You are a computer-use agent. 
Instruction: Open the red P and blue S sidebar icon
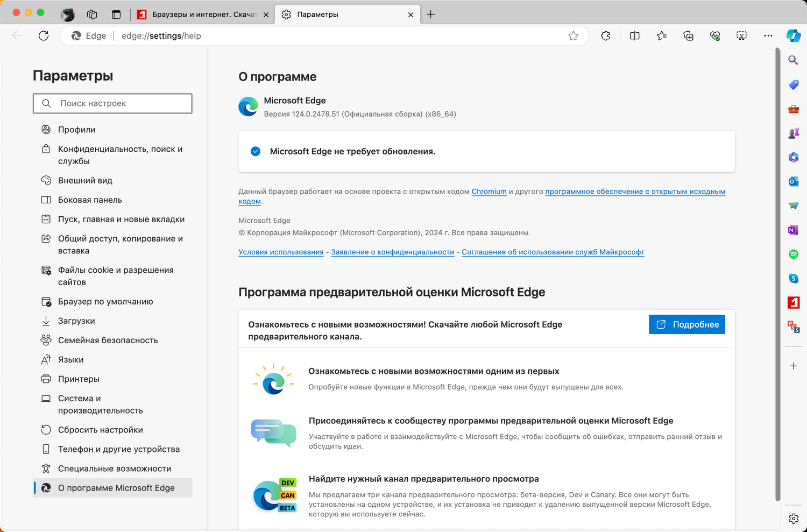coord(794,327)
